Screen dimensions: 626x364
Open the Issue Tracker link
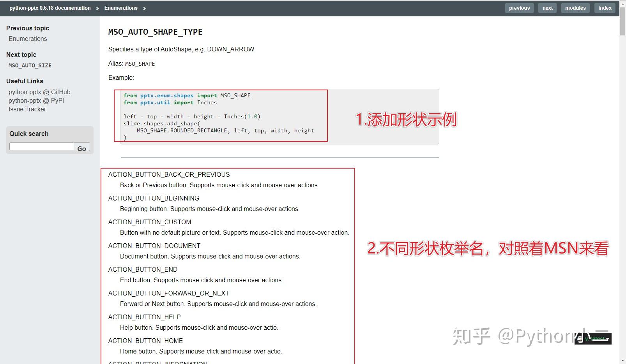tap(27, 109)
